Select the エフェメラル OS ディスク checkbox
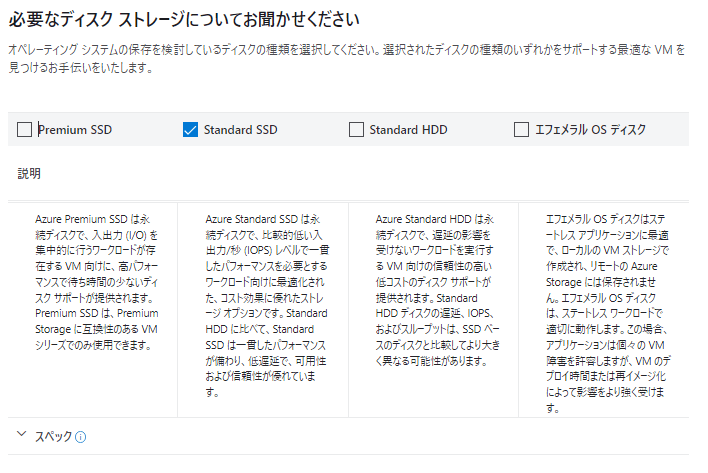Viewport: 708px width, 473px height. (521, 130)
